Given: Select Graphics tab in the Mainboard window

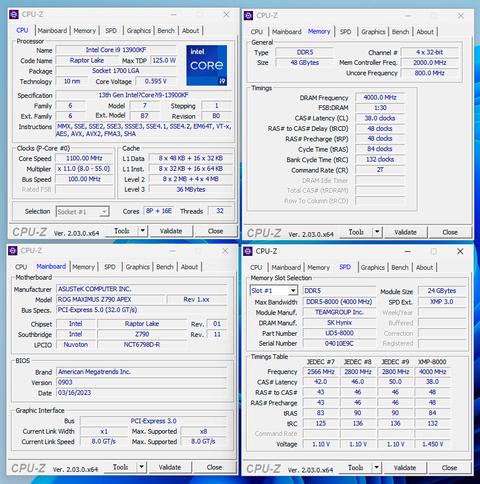Looking at the screenshot, I should pos(137,267).
